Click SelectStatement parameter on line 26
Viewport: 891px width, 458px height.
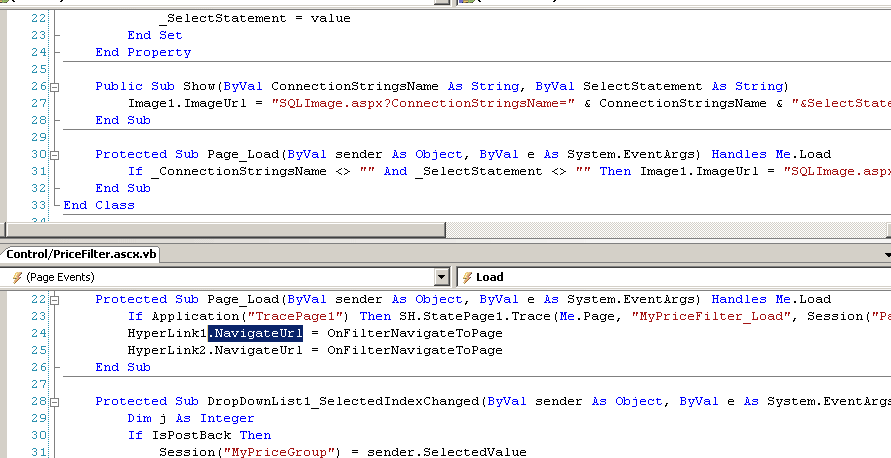pos(643,86)
